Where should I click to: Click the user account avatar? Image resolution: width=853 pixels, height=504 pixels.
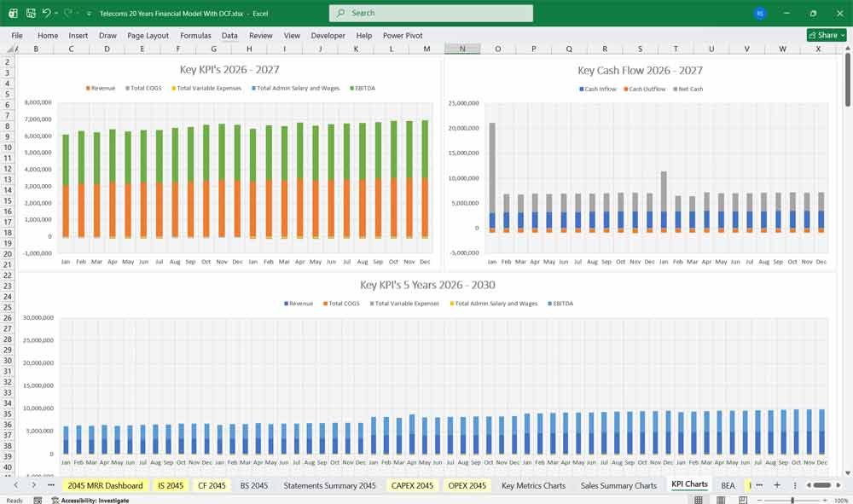point(760,13)
